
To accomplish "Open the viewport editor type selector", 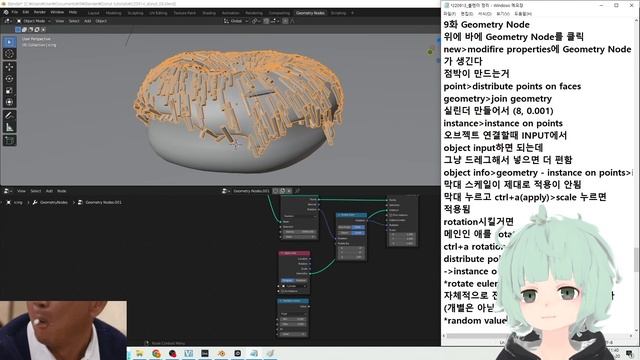I will coord(8,21).
